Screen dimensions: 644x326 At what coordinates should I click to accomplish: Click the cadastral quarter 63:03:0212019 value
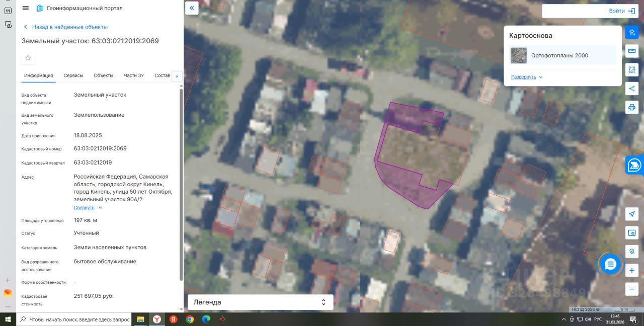[93, 162]
